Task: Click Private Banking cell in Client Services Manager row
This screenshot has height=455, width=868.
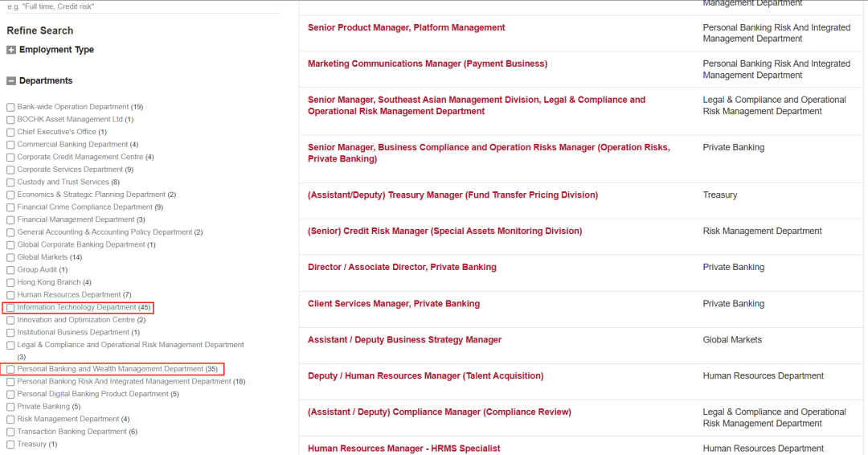Action: tap(734, 303)
